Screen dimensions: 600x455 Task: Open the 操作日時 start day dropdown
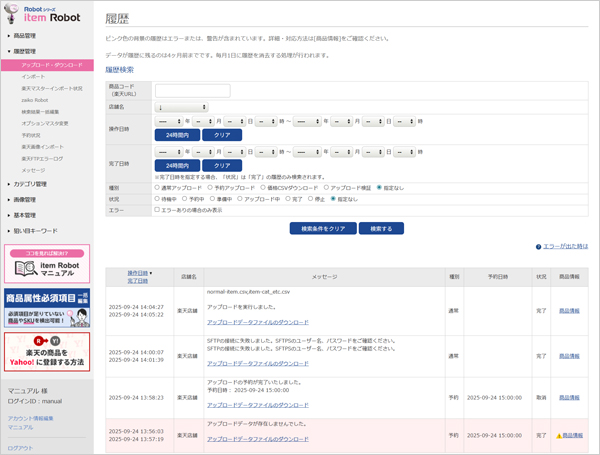point(234,121)
